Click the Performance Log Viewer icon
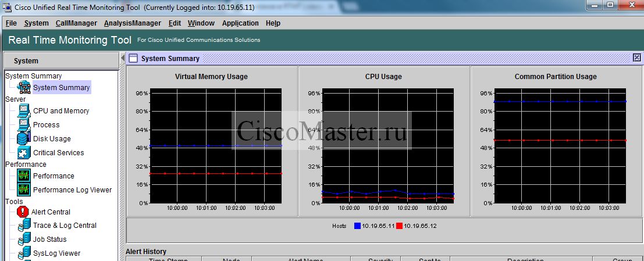Screen dimensions: 644x261 point(24,190)
